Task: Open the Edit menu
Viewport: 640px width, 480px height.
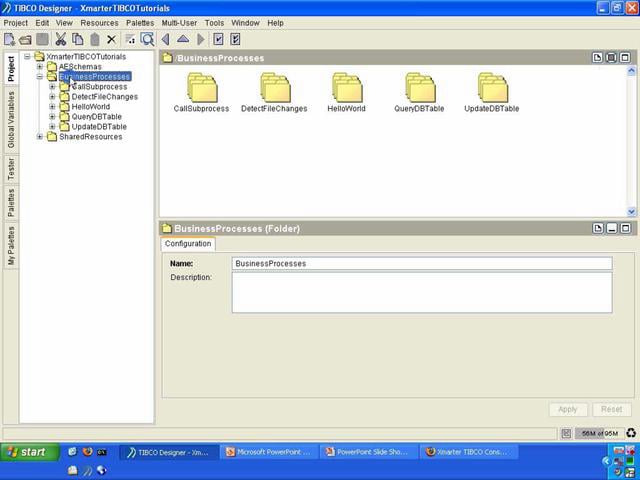Action: pyautogui.click(x=42, y=23)
